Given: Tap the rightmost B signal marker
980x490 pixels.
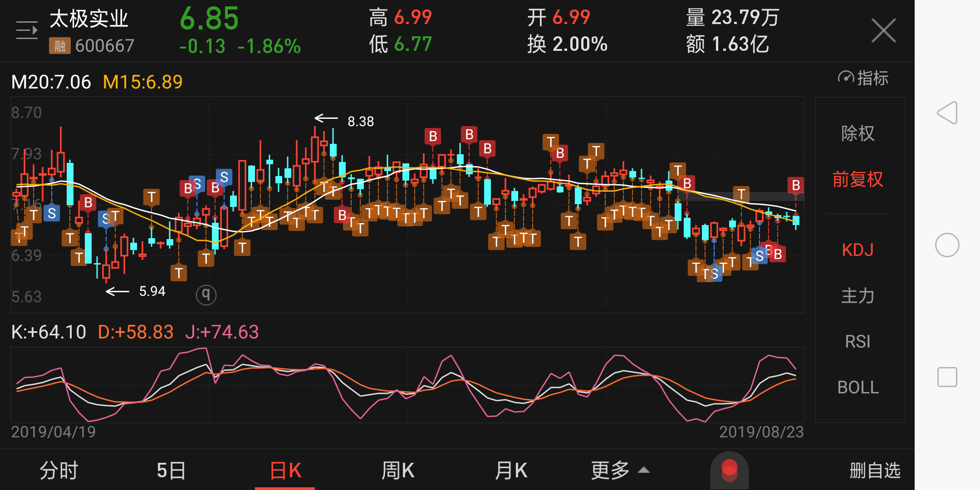Looking at the screenshot, I should tap(796, 186).
